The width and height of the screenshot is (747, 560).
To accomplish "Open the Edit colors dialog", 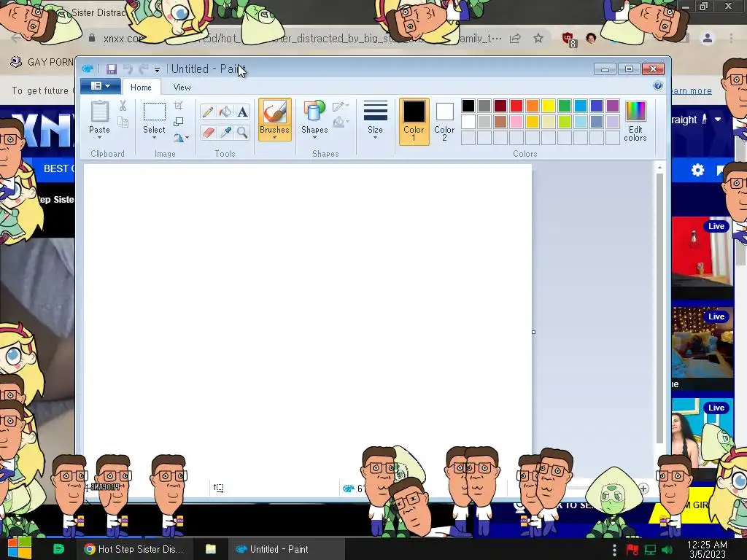I will (635, 121).
